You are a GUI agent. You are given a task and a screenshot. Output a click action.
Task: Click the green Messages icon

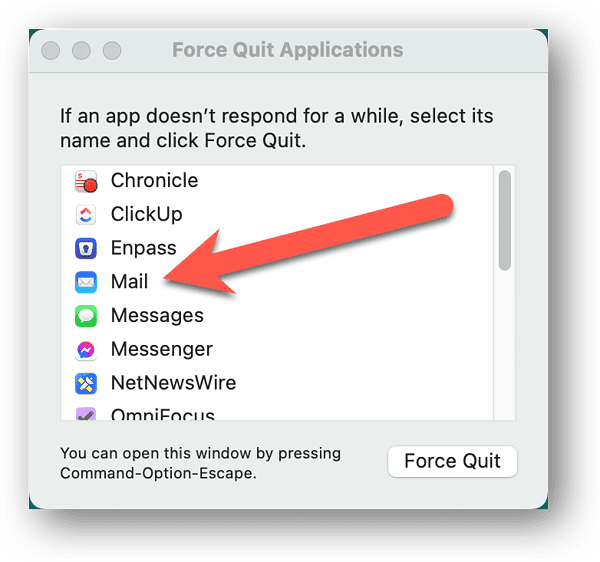click(87, 316)
